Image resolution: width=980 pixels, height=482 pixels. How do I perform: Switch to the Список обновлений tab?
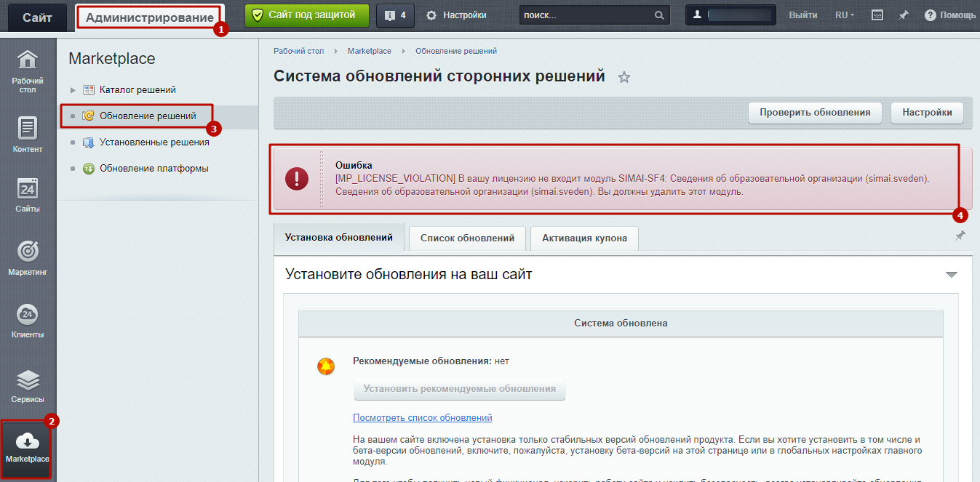467,238
